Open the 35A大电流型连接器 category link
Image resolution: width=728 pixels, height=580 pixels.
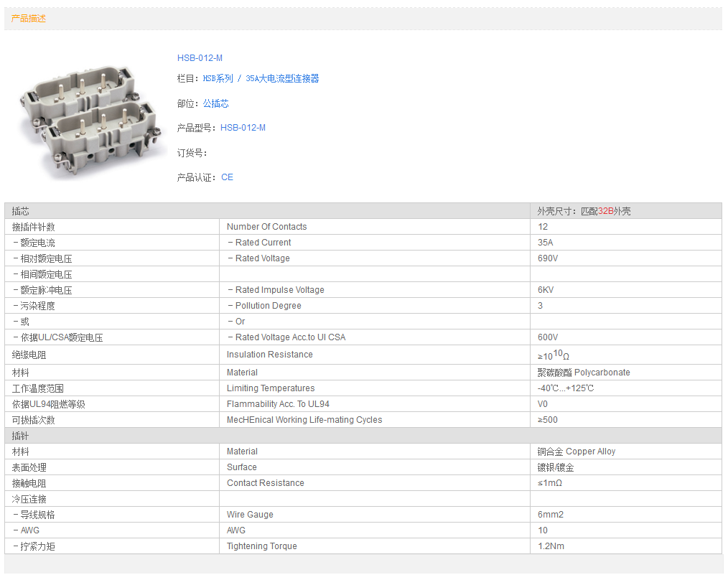[x=282, y=79]
